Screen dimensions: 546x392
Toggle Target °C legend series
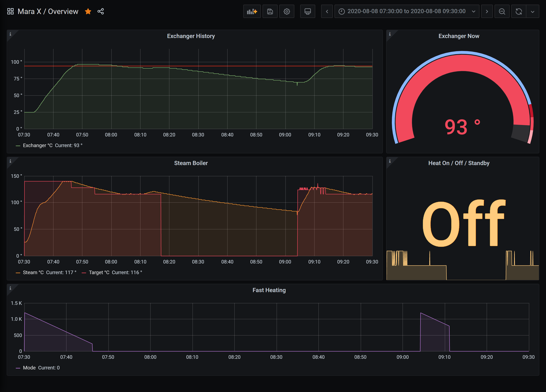[99, 272]
